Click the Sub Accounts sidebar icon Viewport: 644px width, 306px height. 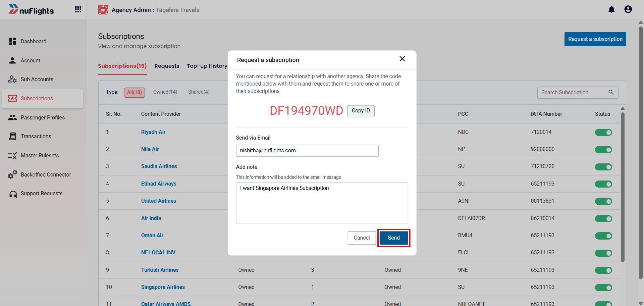click(12, 79)
